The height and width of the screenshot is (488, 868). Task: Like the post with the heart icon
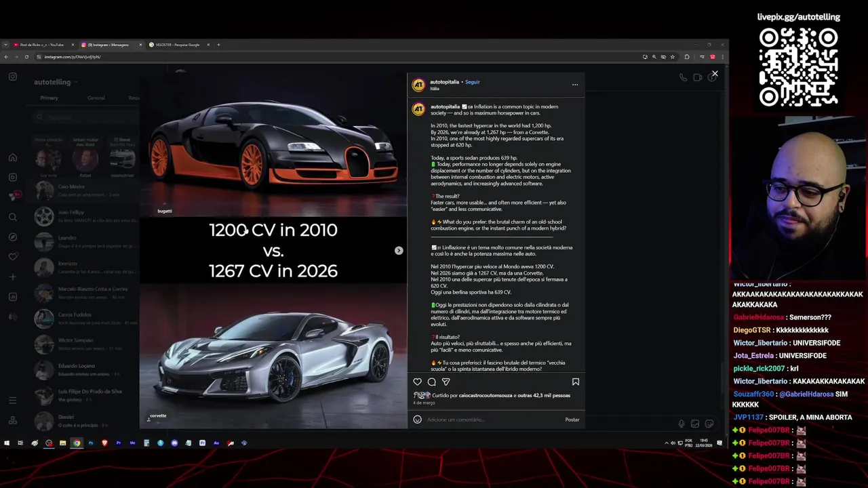point(418,382)
